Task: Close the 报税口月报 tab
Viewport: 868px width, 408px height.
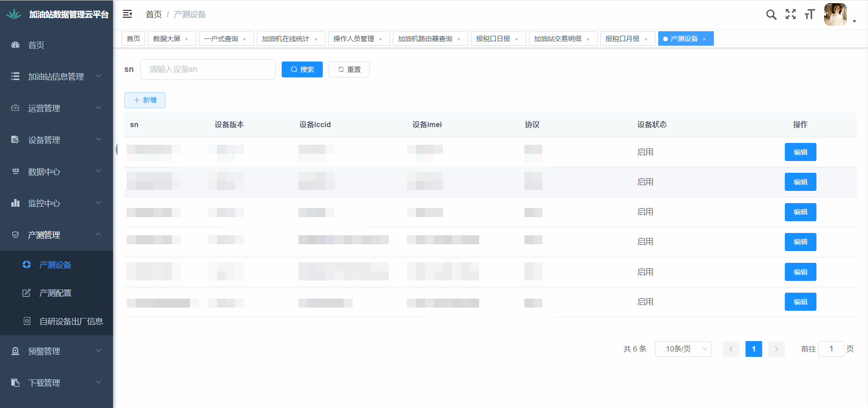Action: [646, 39]
